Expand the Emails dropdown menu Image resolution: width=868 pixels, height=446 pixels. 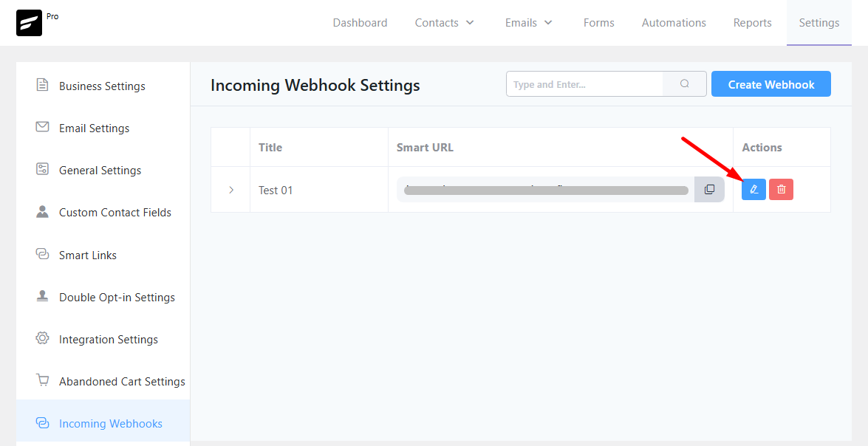529,23
